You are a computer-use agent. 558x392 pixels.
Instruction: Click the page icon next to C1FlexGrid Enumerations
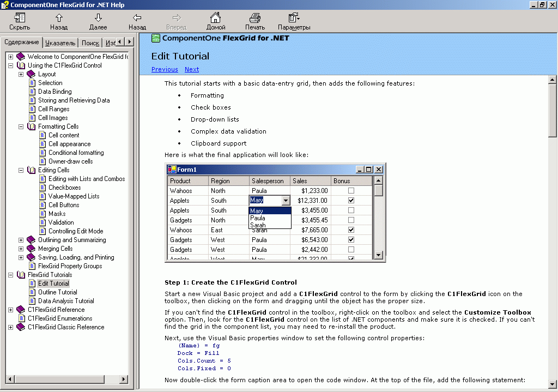22,318
